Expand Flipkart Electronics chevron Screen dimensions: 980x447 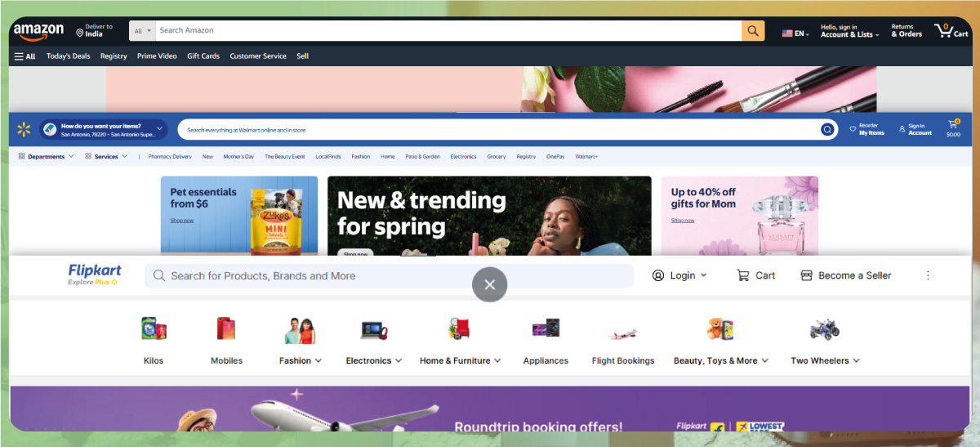pyautogui.click(x=398, y=360)
